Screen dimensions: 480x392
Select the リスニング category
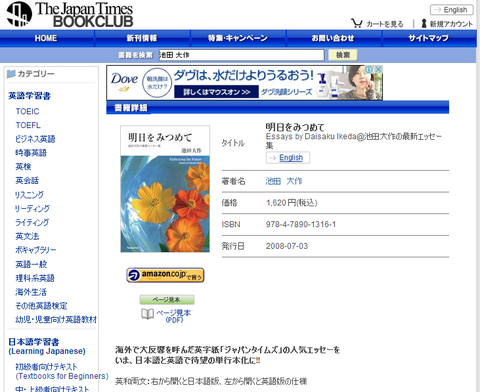[29, 195]
